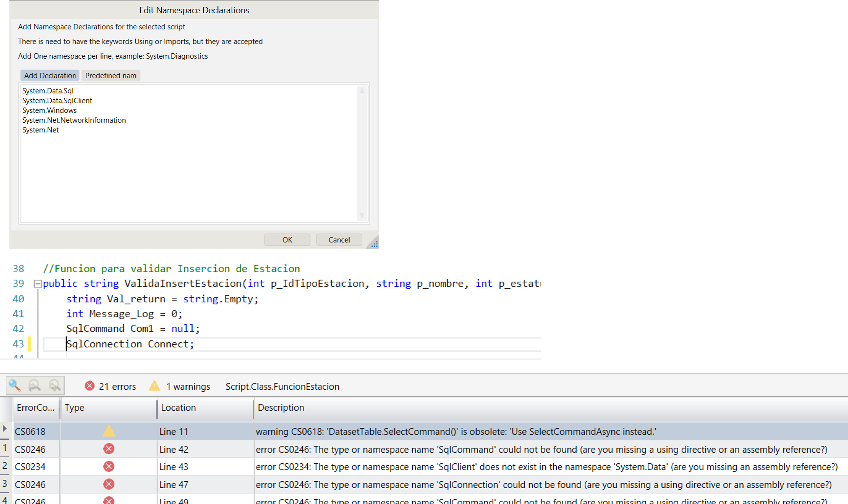Viewport: 848px width, 504px height.
Task: Collapse the ValidaInsertEstacion function on line 39
Action: [38, 284]
